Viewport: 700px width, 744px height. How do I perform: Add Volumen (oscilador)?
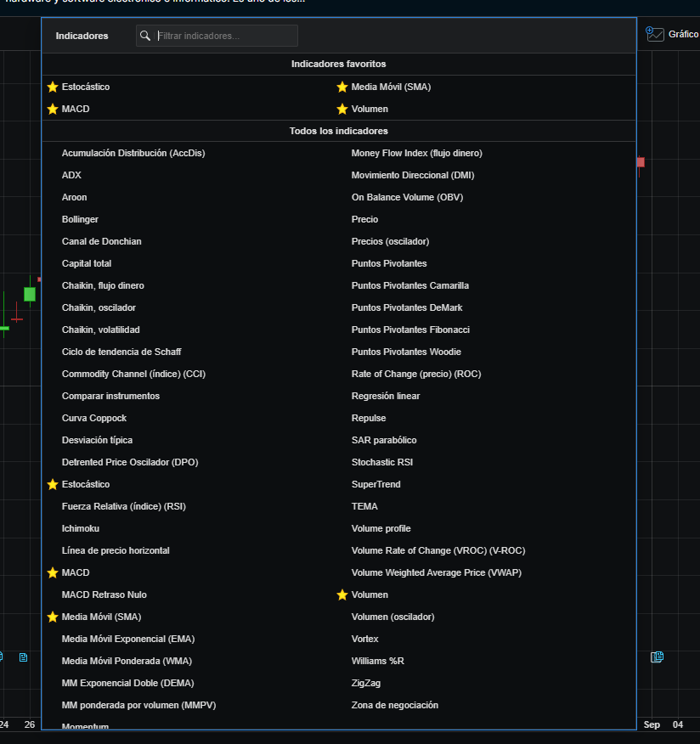pyautogui.click(x=393, y=617)
